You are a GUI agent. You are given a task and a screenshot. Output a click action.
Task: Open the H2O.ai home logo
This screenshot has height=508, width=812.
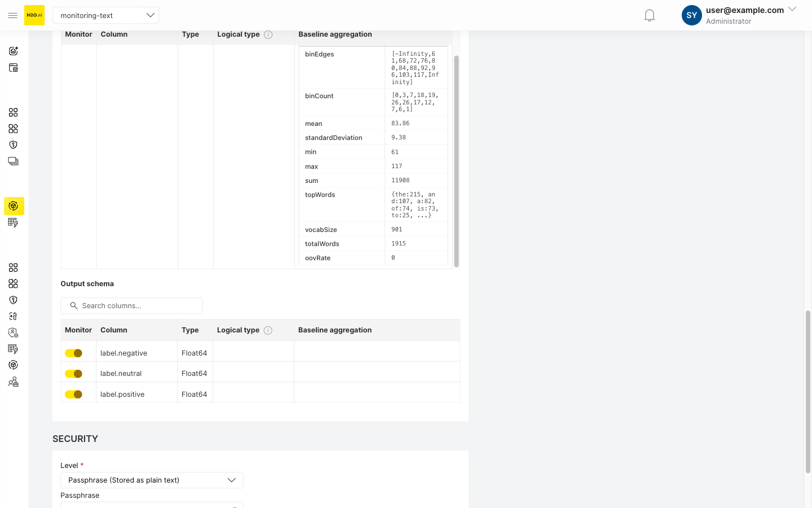point(34,15)
